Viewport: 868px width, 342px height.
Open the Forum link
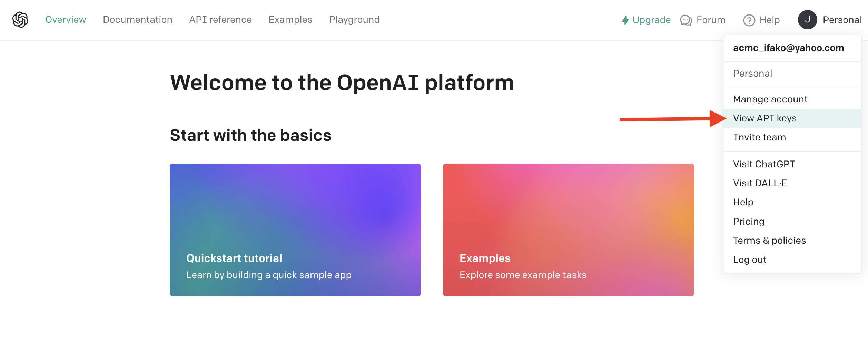[x=711, y=20]
